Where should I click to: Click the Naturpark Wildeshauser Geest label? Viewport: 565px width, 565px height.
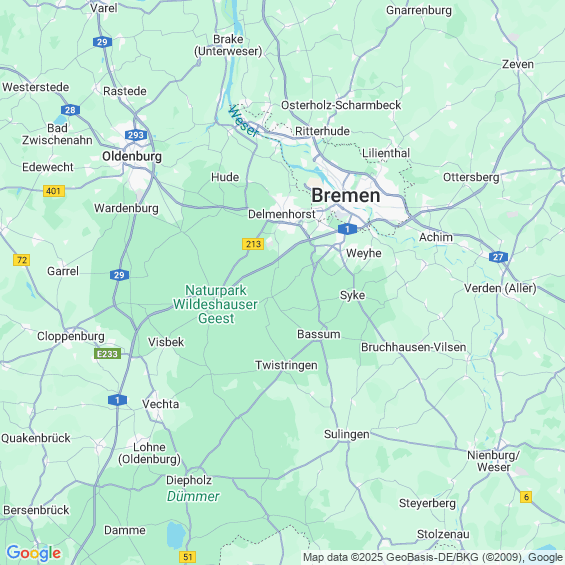[x=215, y=304]
